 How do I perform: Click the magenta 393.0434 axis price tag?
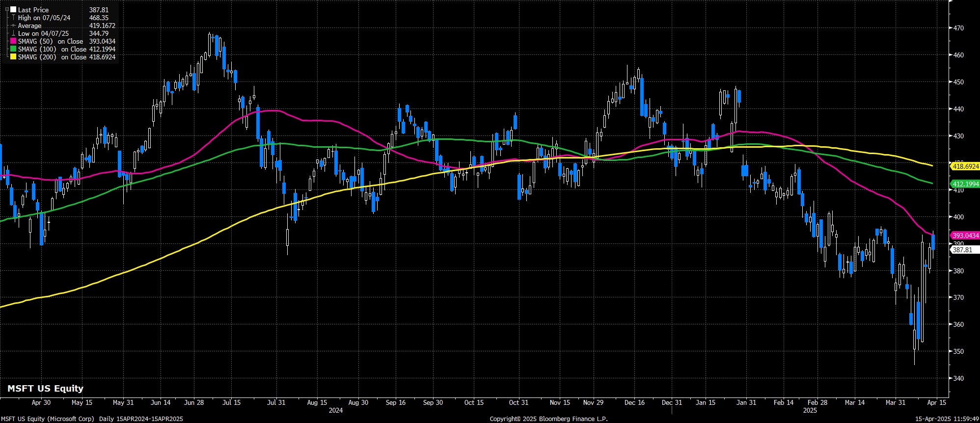pos(965,235)
